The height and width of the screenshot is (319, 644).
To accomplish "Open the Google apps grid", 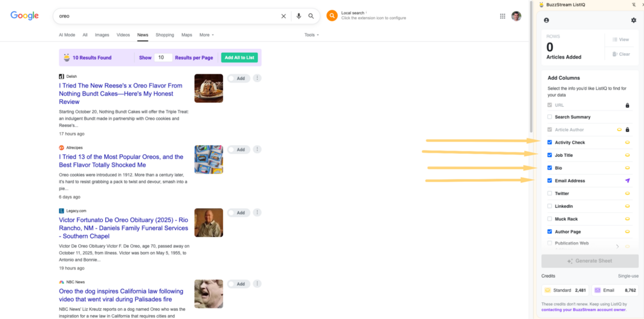I will click(x=502, y=16).
